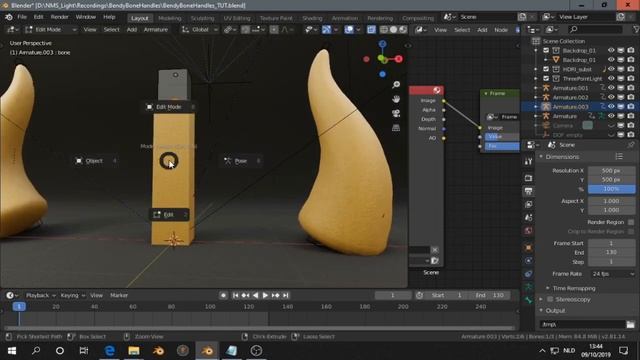Switch to the Modeling workspace tab
The image size is (640, 360).
169,18
